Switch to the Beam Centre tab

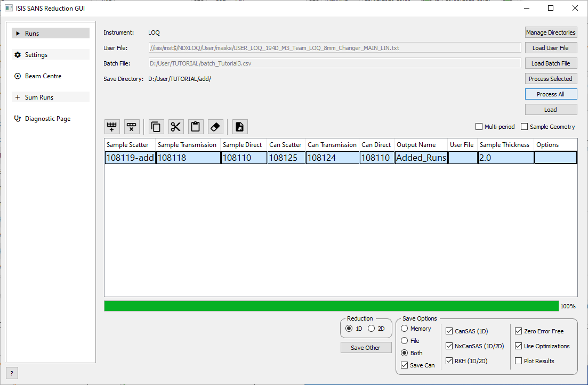click(x=51, y=76)
